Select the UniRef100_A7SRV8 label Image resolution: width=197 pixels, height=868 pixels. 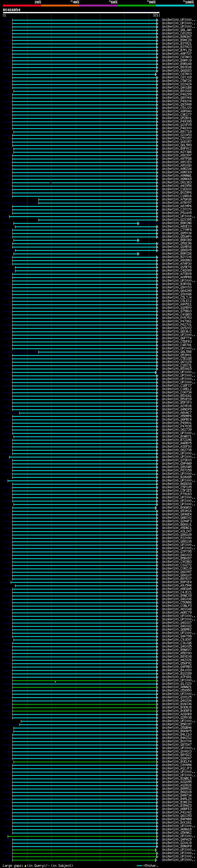(x=177, y=274)
